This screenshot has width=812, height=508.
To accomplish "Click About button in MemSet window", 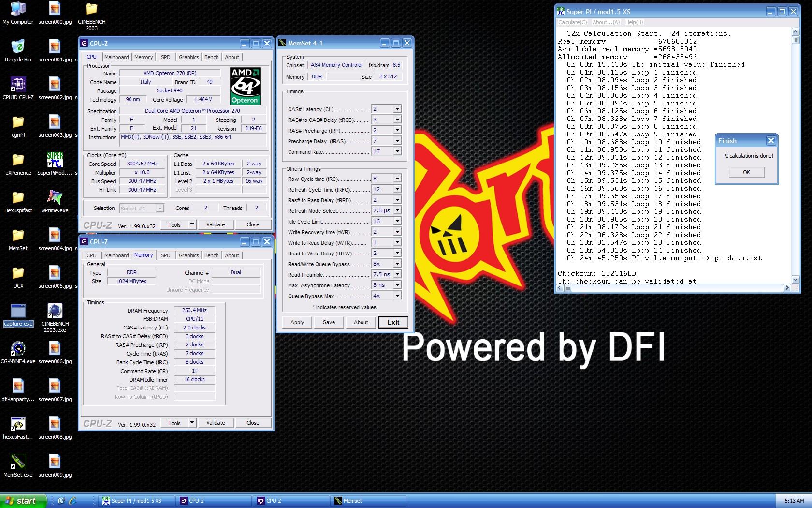I will 361,322.
